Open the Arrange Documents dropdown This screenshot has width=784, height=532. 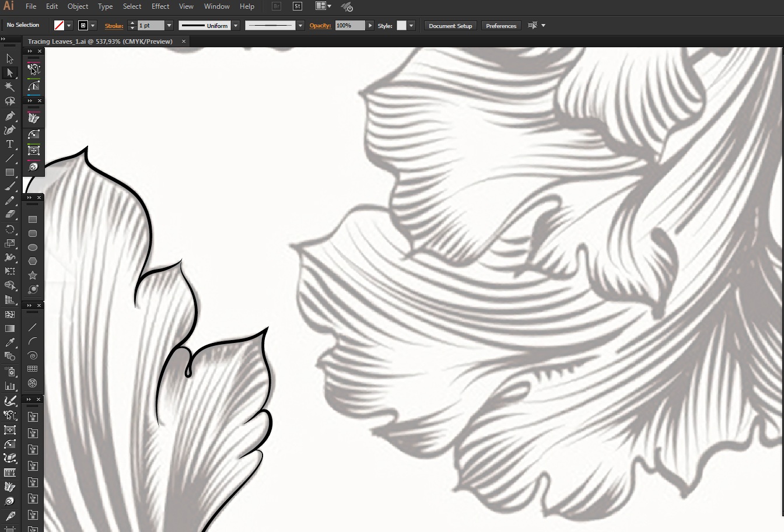(323, 6)
